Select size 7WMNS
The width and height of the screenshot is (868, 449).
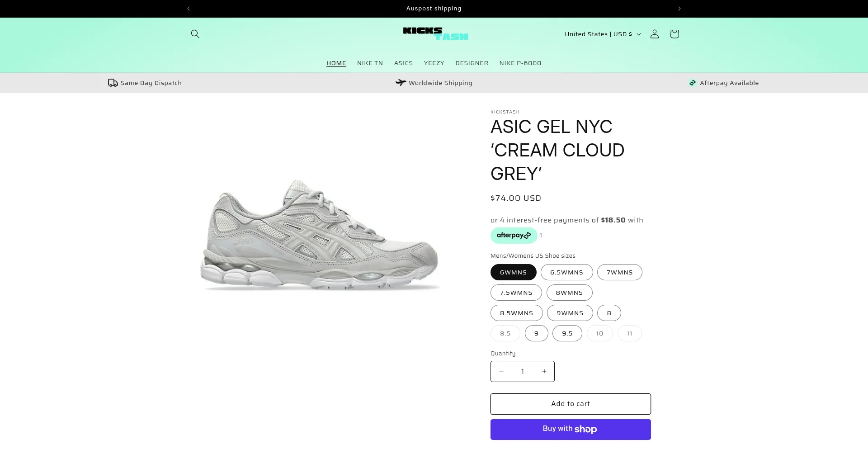619,272
